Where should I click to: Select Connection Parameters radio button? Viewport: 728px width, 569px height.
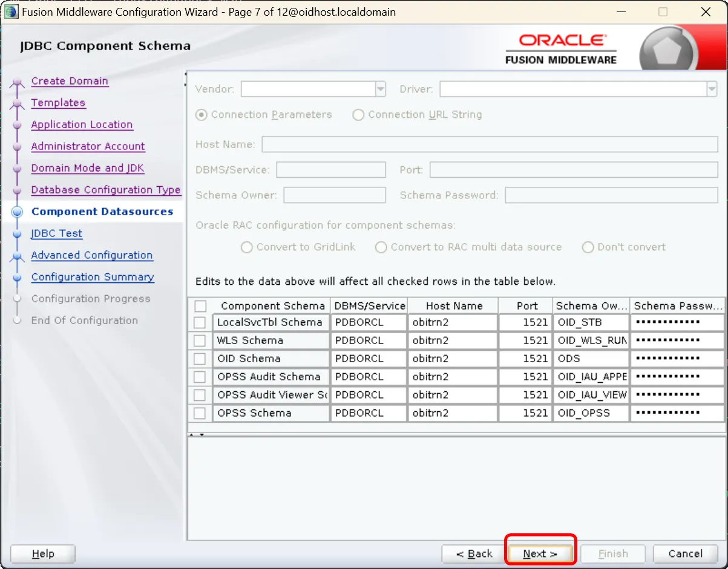[x=202, y=115]
